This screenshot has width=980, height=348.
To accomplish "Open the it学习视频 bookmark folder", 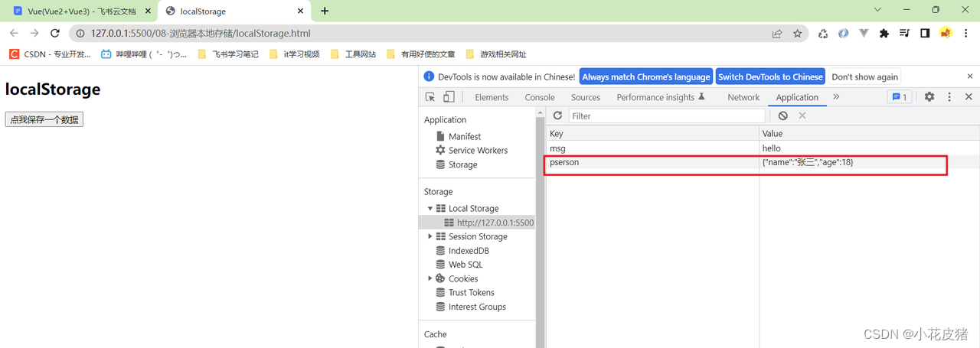I will 294,54.
